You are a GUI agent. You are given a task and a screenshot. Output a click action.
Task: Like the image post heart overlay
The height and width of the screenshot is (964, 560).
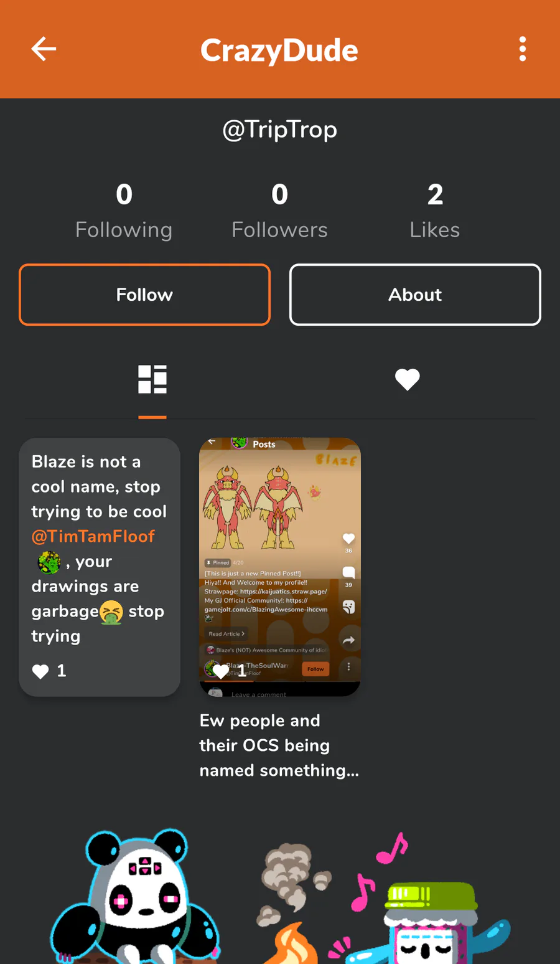[221, 671]
